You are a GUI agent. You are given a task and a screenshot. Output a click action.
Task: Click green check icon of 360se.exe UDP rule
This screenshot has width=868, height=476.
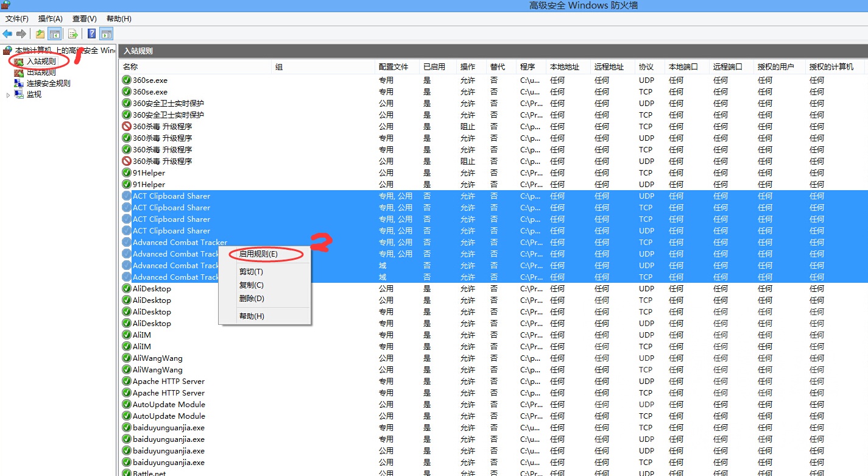[x=127, y=80]
